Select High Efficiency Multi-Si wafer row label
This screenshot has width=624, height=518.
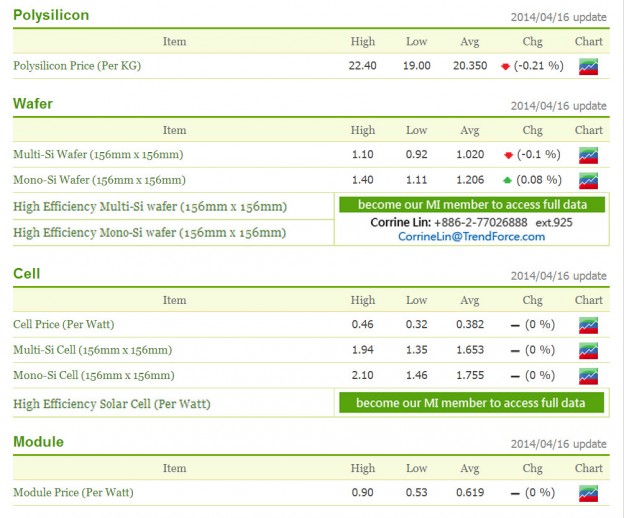[x=150, y=207]
